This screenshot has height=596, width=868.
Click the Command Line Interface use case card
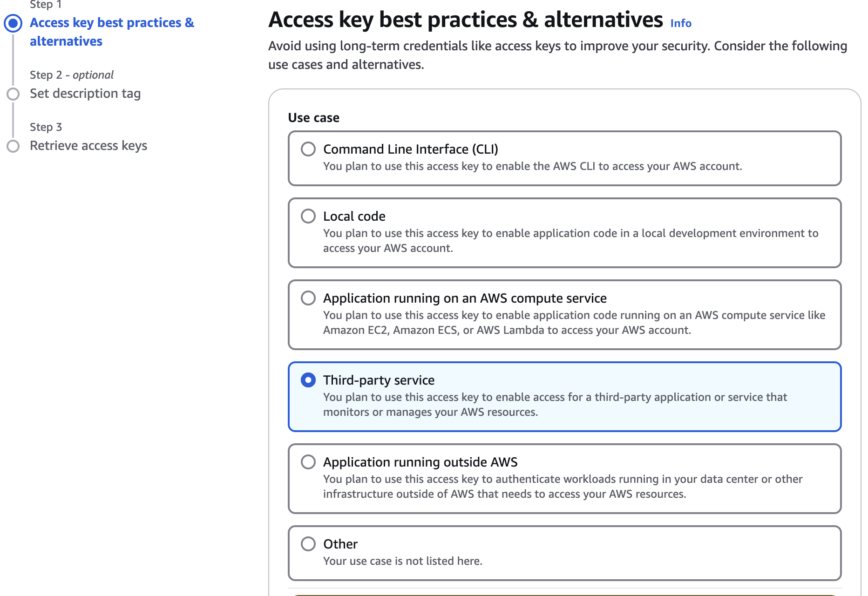(x=565, y=158)
